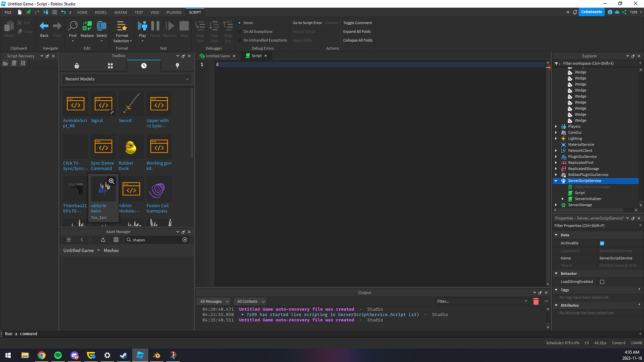Open the Toolbox Marketplace bag tab
644x362 pixels.
point(77,66)
